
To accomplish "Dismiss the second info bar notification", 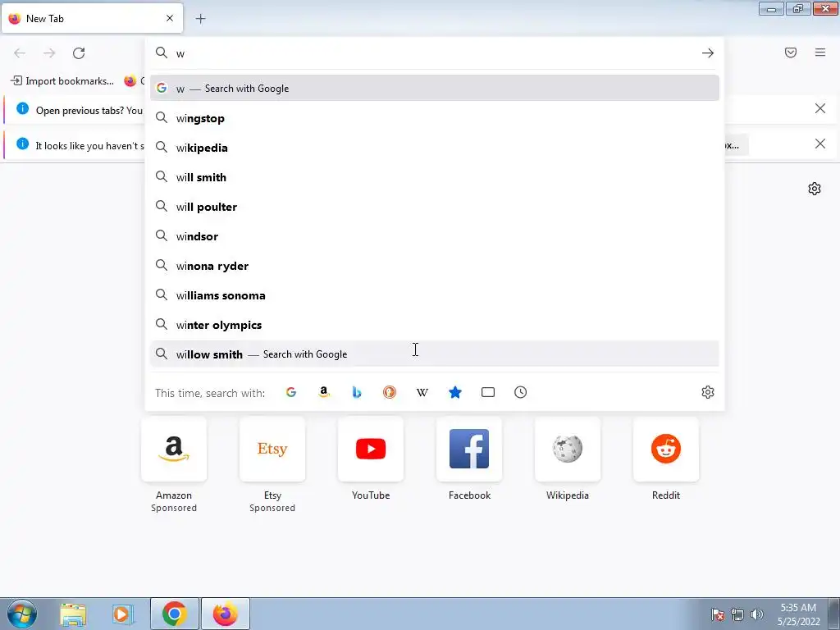I will [820, 144].
